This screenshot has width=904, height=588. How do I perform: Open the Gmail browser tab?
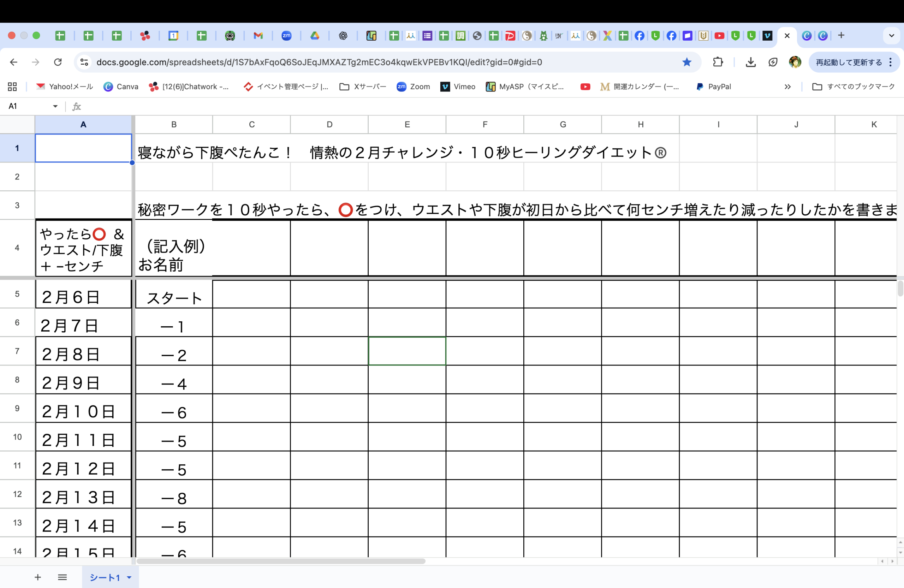[x=258, y=36]
